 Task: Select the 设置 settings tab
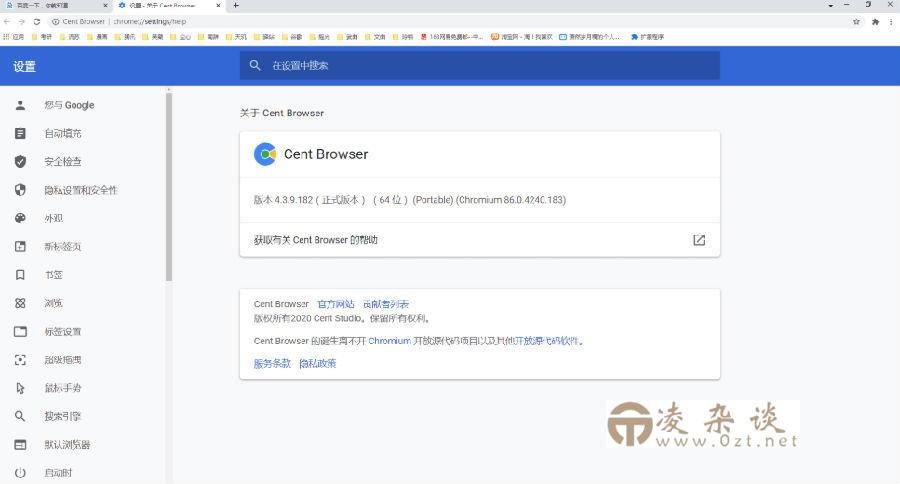(x=169, y=5)
